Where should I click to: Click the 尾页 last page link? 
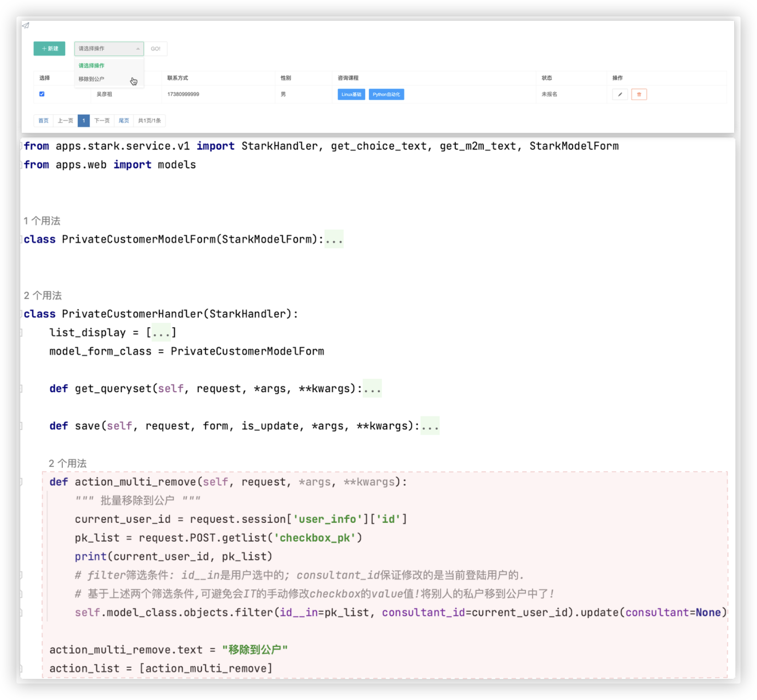click(x=124, y=120)
